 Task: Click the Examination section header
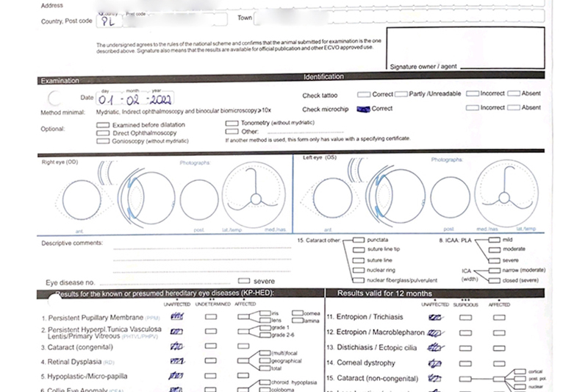pyautogui.click(x=60, y=81)
